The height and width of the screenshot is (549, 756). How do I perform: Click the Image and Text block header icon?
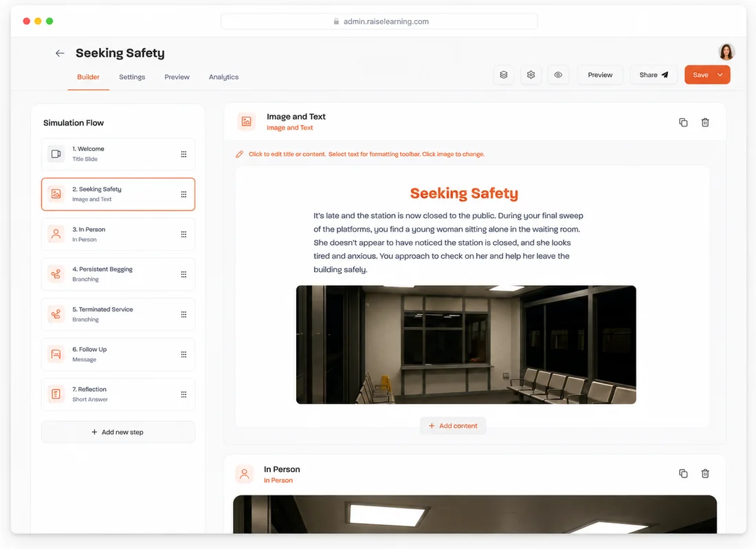pyautogui.click(x=246, y=122)
